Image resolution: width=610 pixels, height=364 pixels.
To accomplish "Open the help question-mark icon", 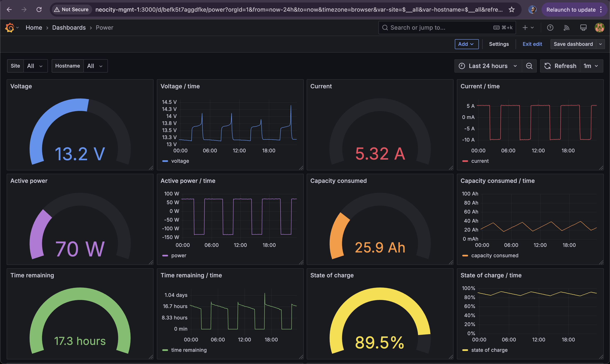I will [550, 28].
